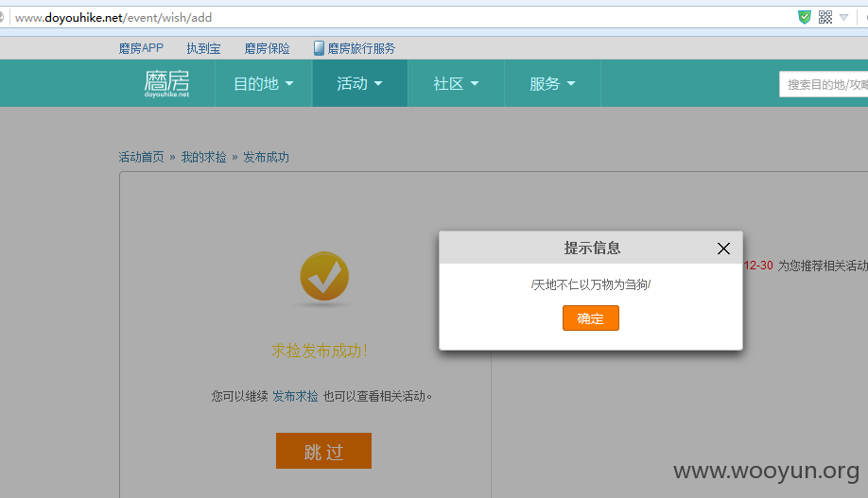Open the 发布求捡 link
Image resolution: width=868 pixels, height=498 pixels.
click(x=295, y=396)
